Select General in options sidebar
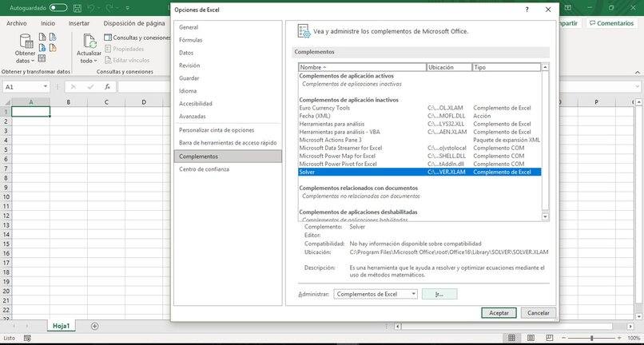This screenshot has width=644, height=345. click(x=228, y=27)
